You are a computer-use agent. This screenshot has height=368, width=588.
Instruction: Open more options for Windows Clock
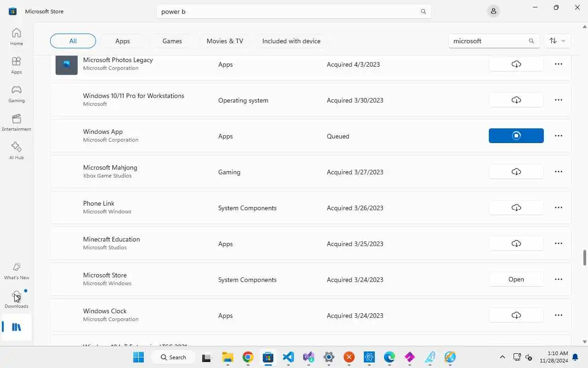(559, 315)
